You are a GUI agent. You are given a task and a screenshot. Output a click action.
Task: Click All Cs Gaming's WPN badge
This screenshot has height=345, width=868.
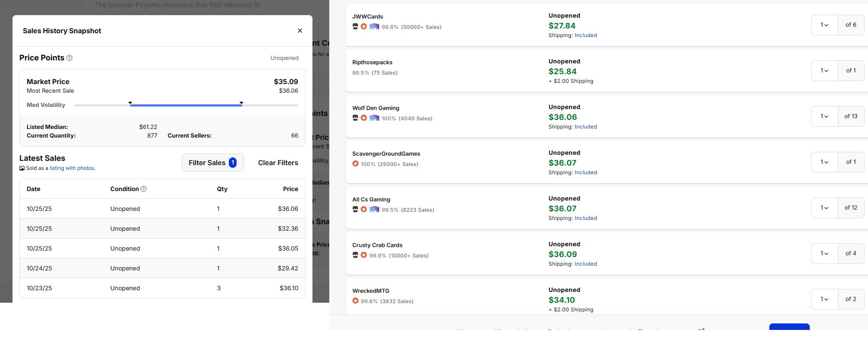[x=374, y=210]
